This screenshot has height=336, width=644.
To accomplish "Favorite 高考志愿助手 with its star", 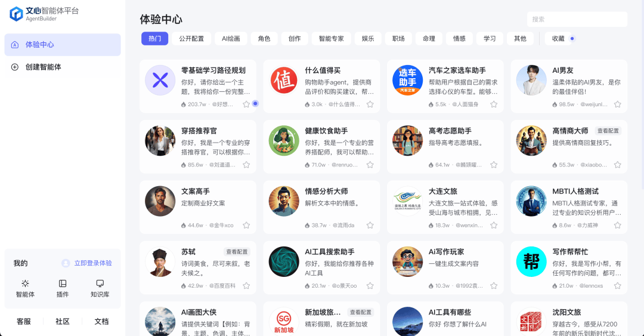I will click(494, 165).
